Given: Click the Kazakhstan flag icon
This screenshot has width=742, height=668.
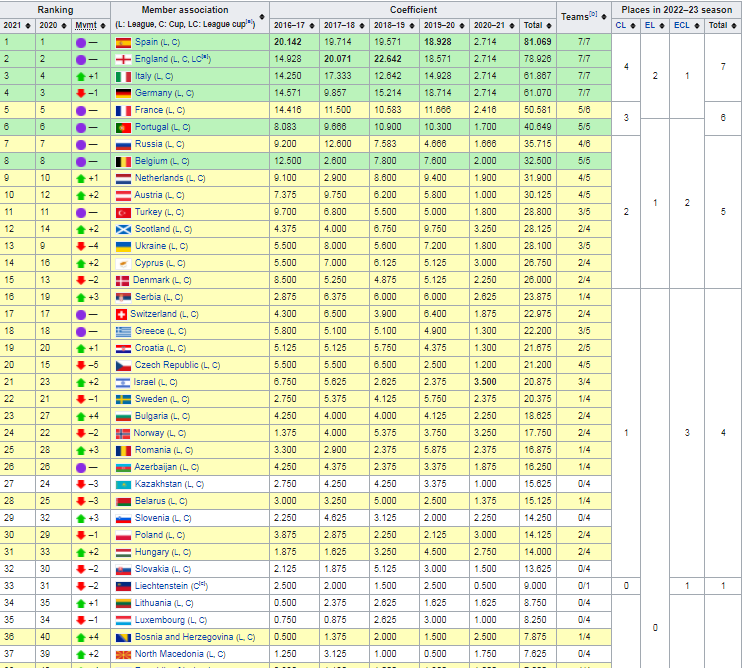Looking at the screenshot, I should pos(124,485).
